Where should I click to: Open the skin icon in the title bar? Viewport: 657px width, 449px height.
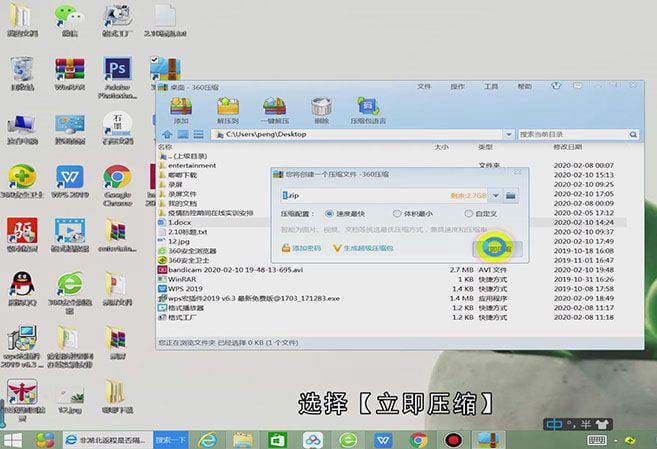(x=556, y=86)
